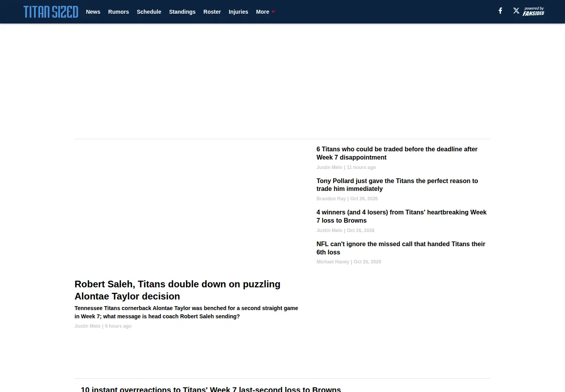Go to the Injuries page

(239, 12)
